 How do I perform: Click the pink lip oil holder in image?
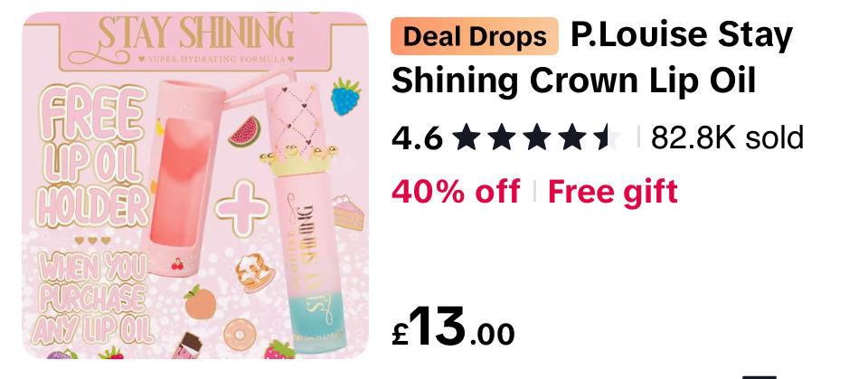pyautogui.click(x=182, y=177)
